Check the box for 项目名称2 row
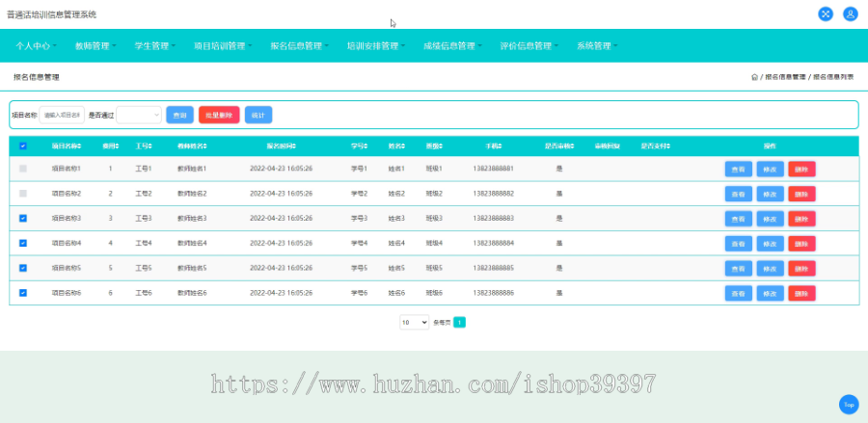This screenshot has height=423, width=868. (23, 194)
